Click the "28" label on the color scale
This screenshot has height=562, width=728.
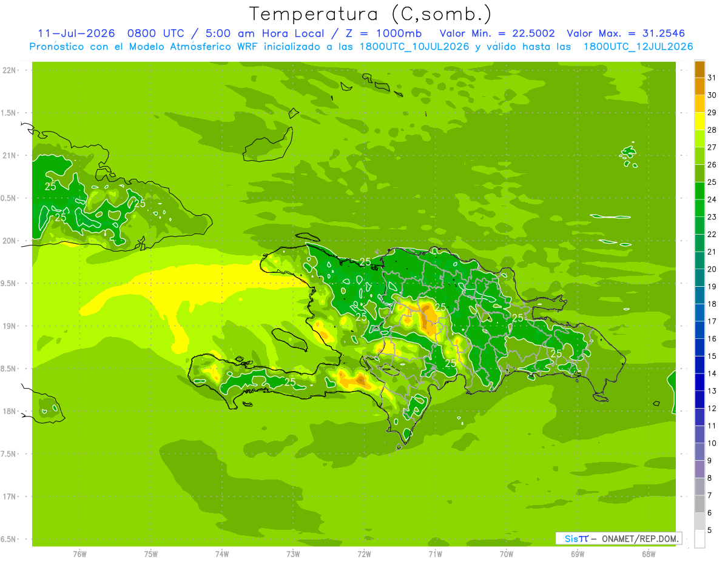click(x=712, y=130)
